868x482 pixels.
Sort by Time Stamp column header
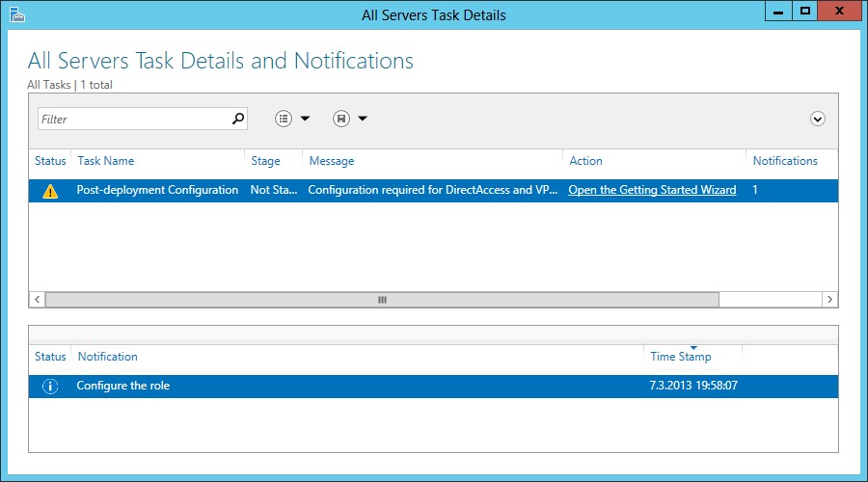coord(681,357)
